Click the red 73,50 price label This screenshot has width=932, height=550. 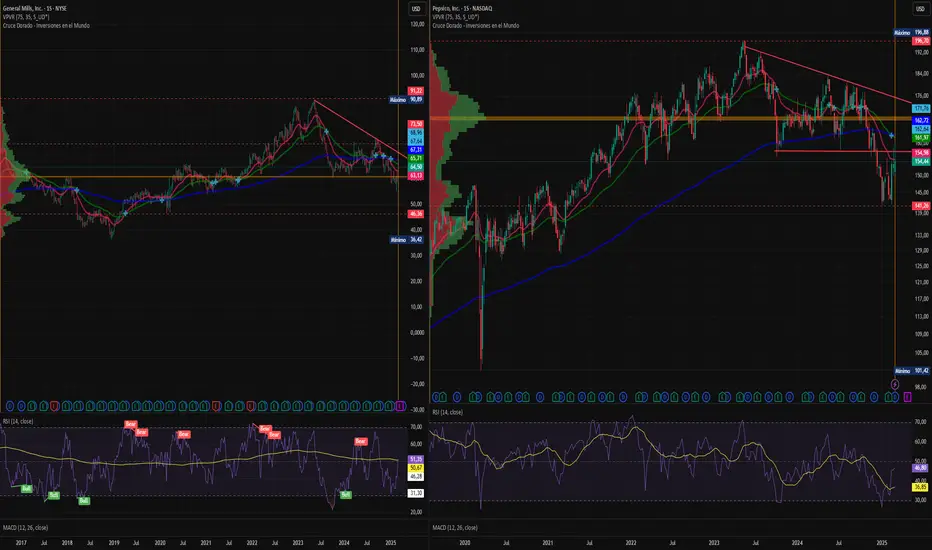tap(415, 124)
